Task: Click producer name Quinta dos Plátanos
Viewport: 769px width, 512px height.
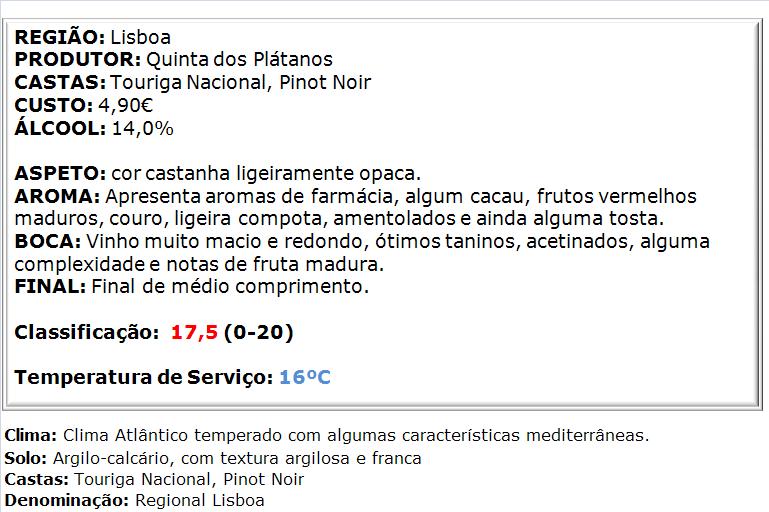Action: (239, 59)
